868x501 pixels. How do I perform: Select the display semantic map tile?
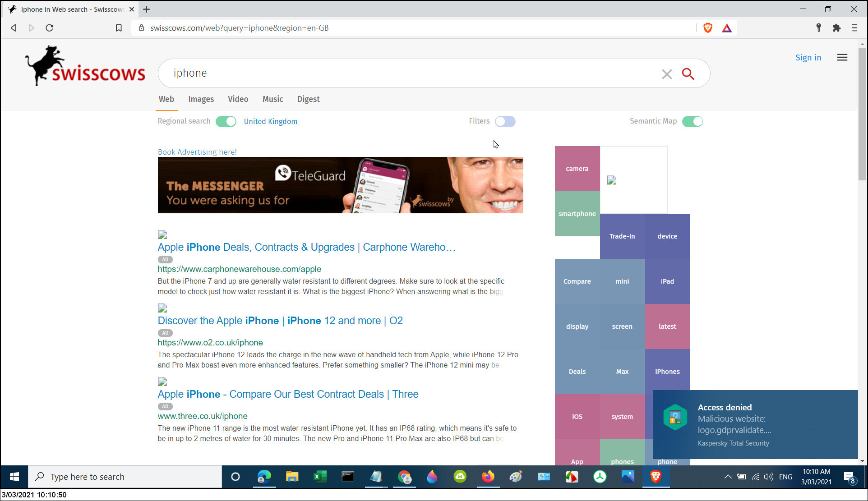(x=577, y=326)
